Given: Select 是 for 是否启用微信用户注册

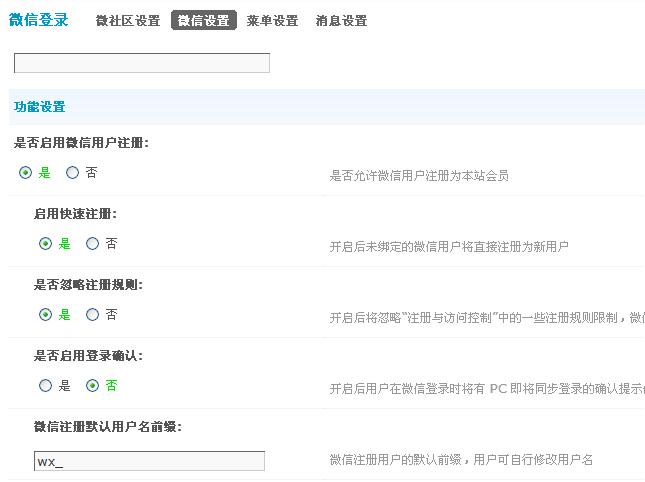Looking at the screenshot, I should pyautogui.click(x=25, y=172).
